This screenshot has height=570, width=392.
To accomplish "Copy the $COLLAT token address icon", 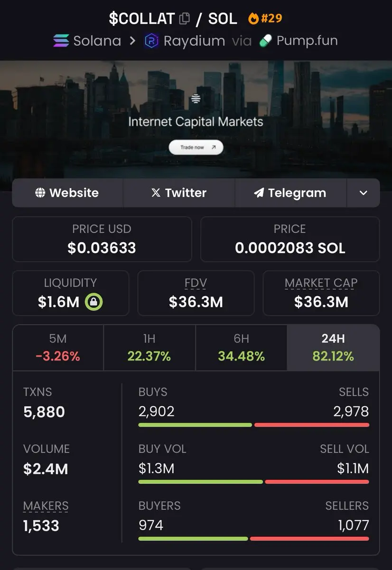I will click(185, 19).
